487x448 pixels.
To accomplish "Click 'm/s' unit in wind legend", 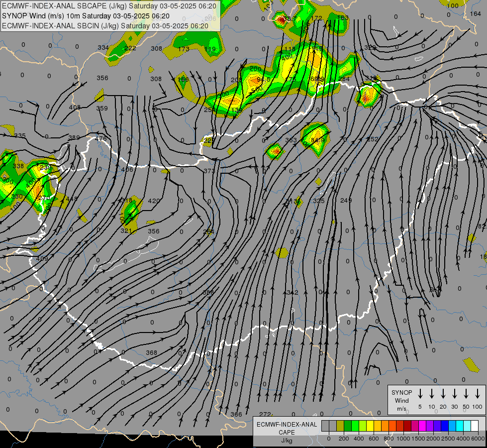I will [x=401, y=409].
